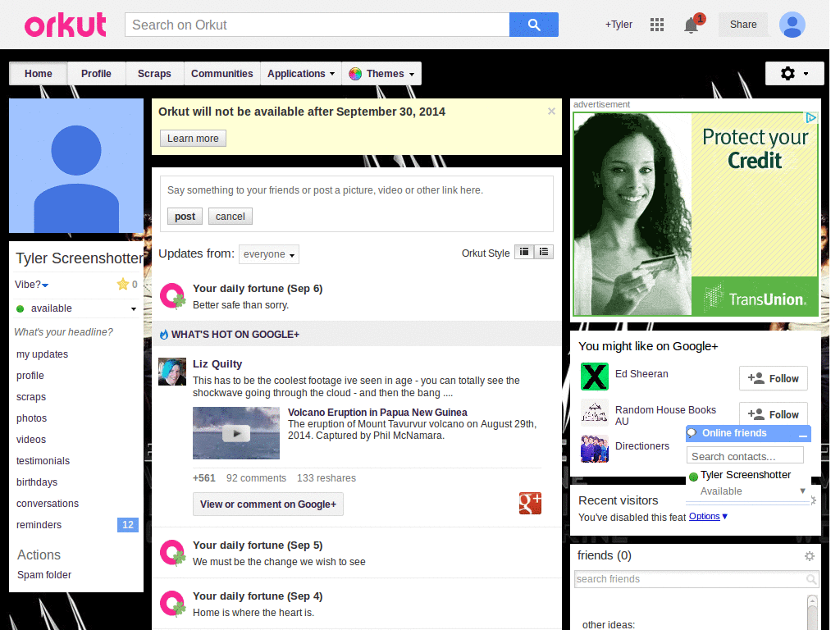
Task: Change the available status dropdown
Action: tap(134, 309)
